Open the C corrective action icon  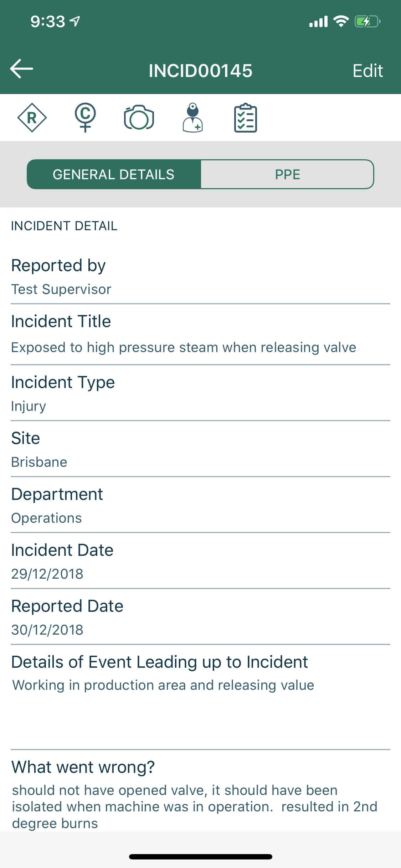pyautogui.click(x=85, y=118)
